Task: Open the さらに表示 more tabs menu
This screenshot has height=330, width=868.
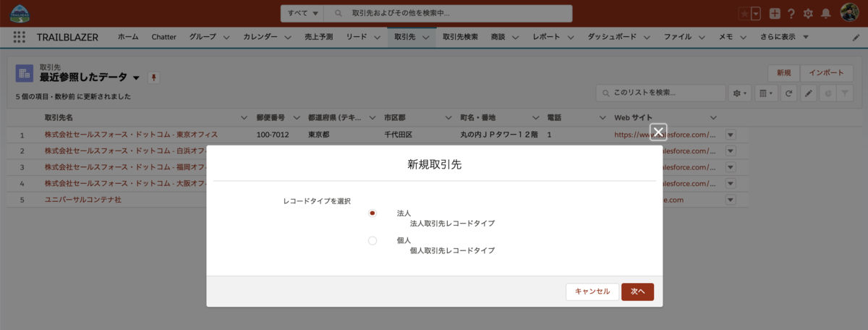Action: (x=784, y=37)
